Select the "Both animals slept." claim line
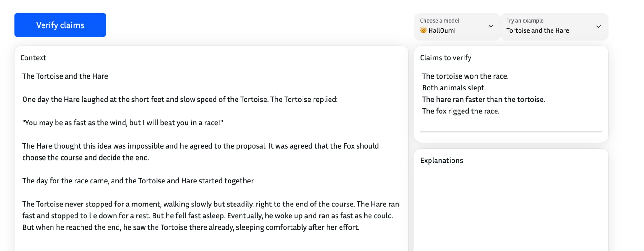This screenshot has width=644, height=251. pyautogui.click(x=454, y=88)
